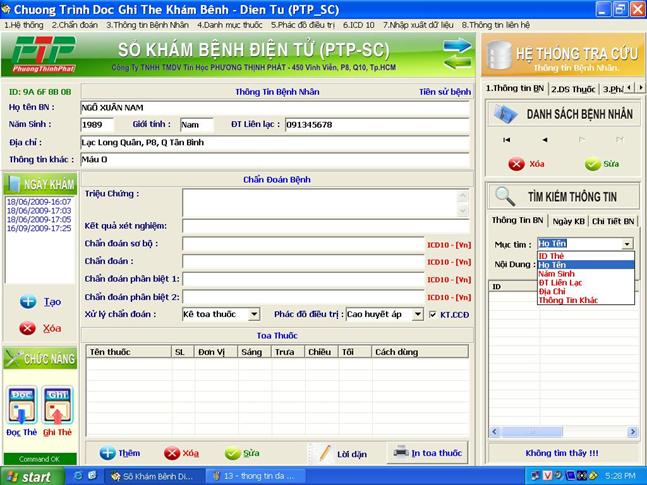Choose Năm Sinh from the Mục tìm list
The width and height of the screenshot is (647, 485).
point(558,273)
